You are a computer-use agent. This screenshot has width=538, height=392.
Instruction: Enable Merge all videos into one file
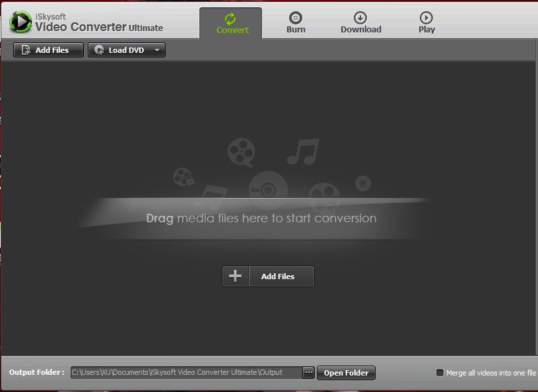tap(440, 373)
